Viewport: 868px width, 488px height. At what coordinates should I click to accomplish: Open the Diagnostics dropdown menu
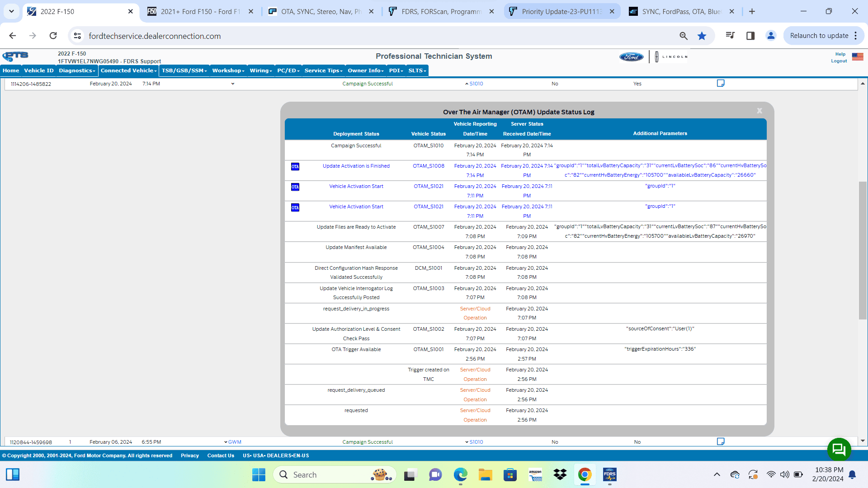tap(77, 70)
